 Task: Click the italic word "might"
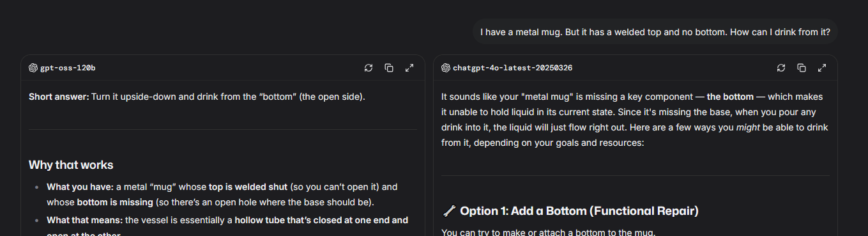747,127
